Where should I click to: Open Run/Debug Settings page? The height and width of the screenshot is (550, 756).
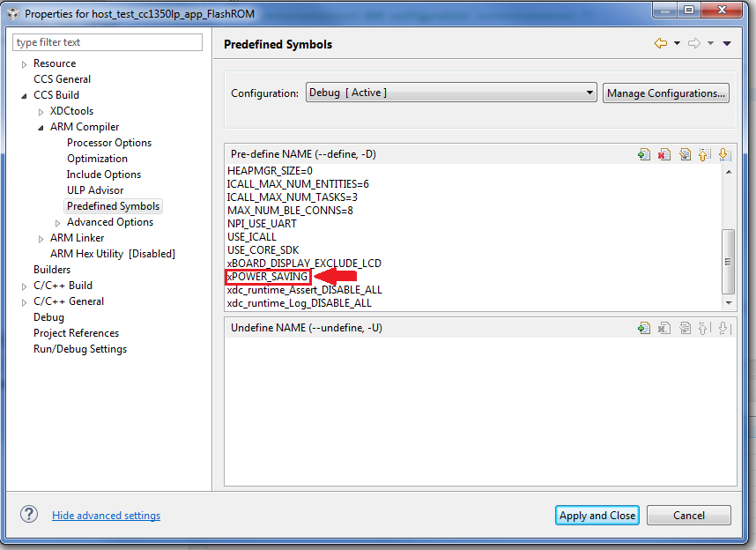coord(80,349)
